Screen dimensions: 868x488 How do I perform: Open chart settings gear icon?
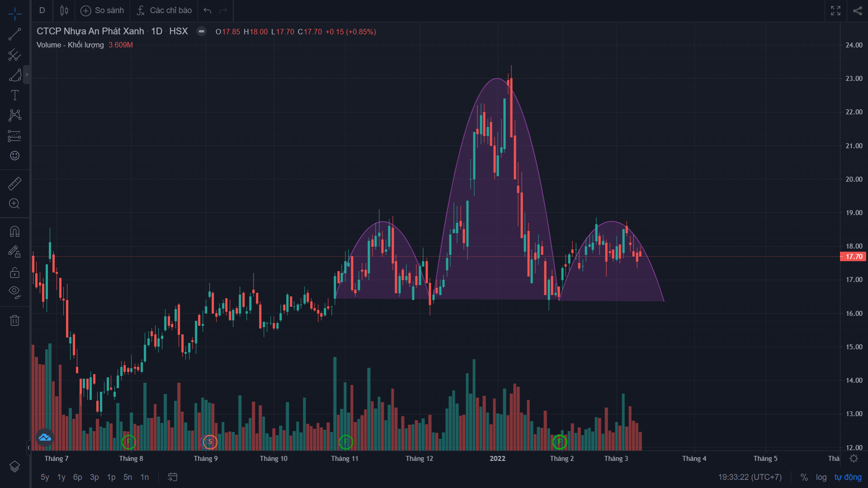[854, 459]
